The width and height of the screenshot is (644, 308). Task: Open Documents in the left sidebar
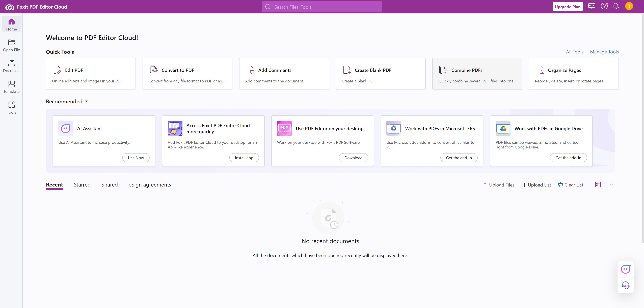(x=12, y=66)
